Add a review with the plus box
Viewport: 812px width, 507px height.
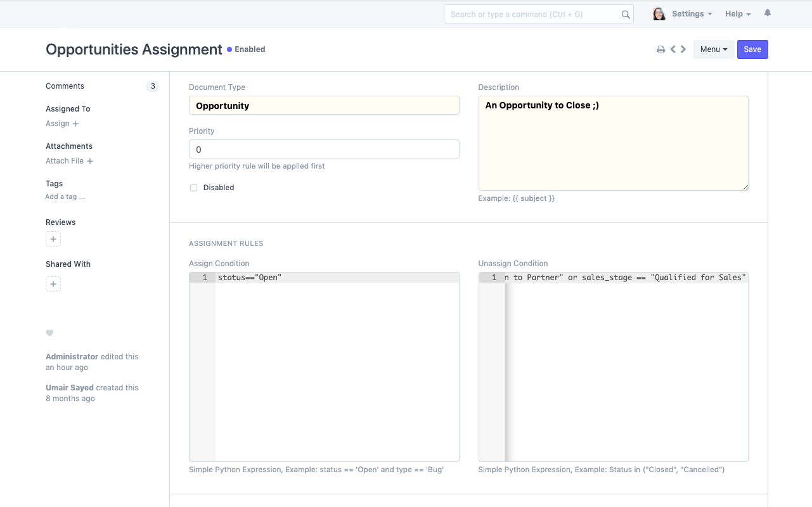[53, 240]
